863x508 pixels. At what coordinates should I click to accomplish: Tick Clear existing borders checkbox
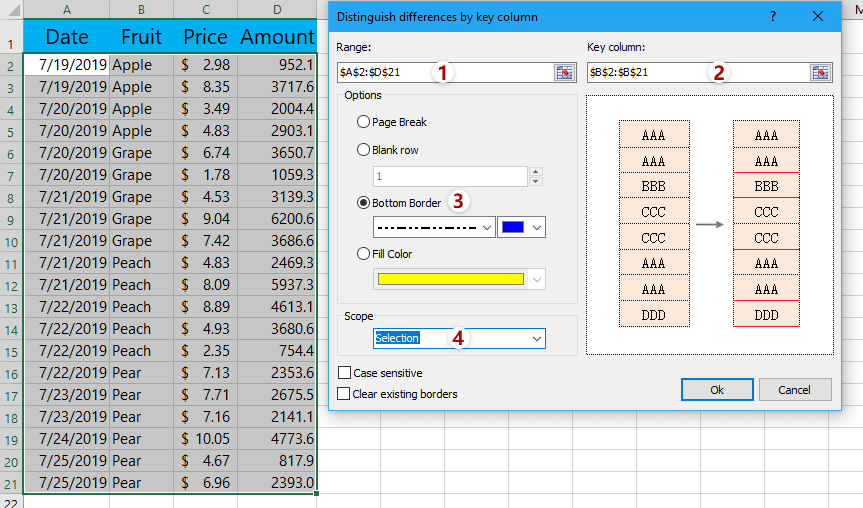click(345, 394)
